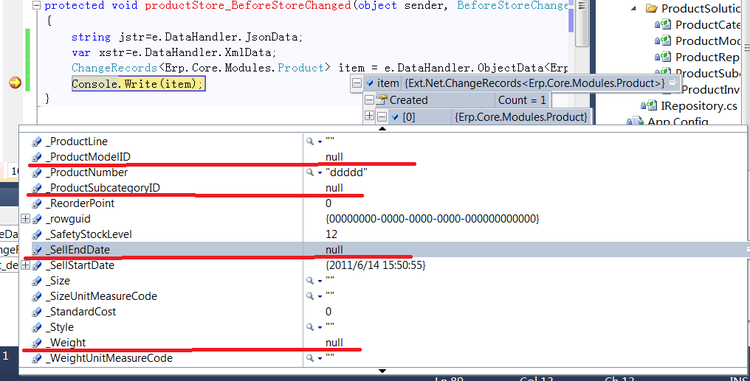Click the _ReorderPoint value 0
Screen dimensions: 750x381
tap(328, 203)
